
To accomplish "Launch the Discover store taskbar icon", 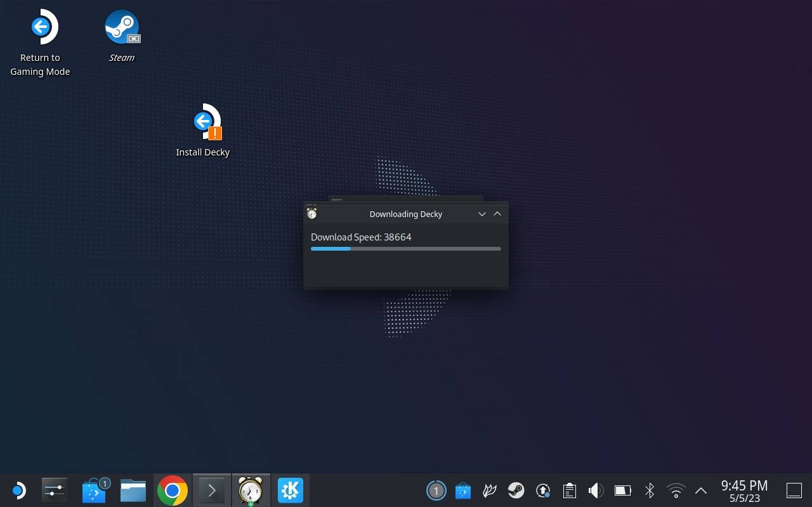I will point(95,491).
